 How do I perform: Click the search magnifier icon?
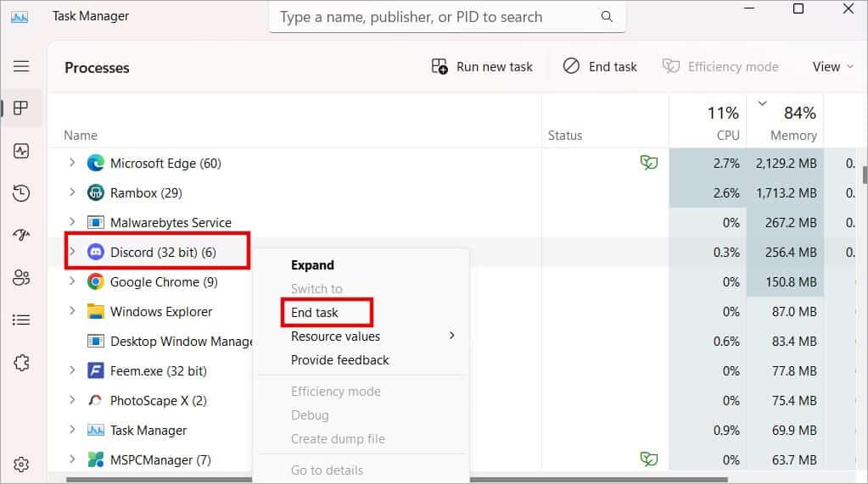tap(607, 17)
